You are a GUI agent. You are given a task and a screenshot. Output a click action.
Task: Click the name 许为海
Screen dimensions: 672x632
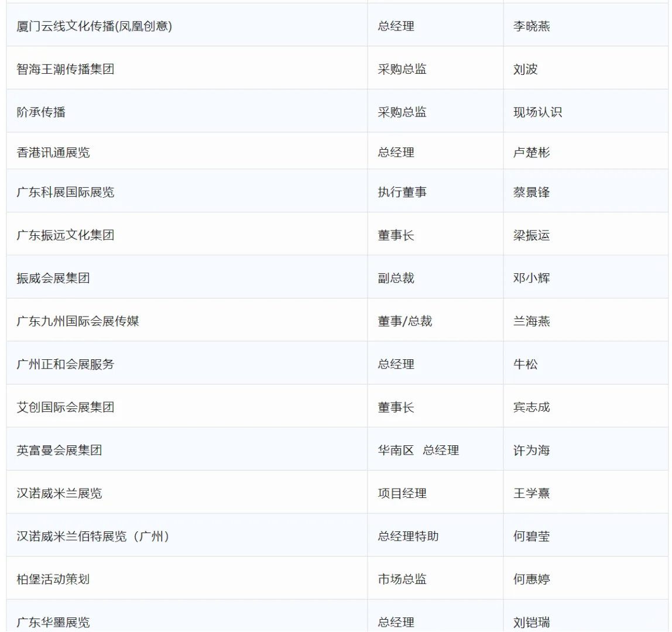pos(532,450)
